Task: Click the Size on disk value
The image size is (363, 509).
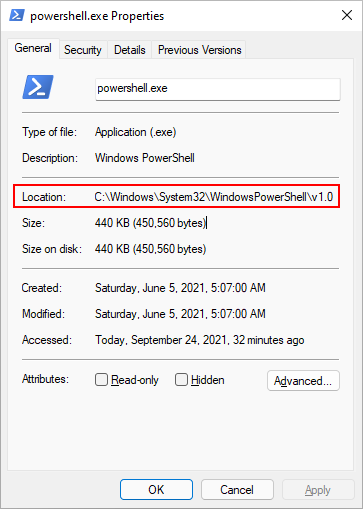Action: [x=150, y=249]
